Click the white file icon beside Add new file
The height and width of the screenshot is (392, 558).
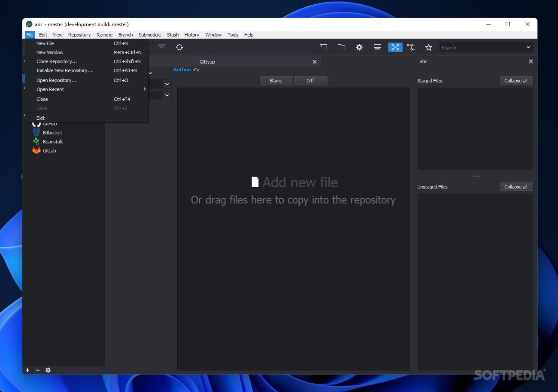(x=255, y=182)
